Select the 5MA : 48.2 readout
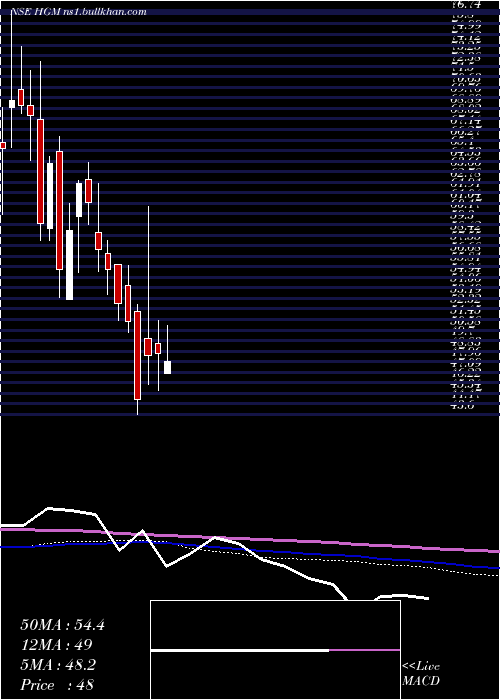 [58, 665]
